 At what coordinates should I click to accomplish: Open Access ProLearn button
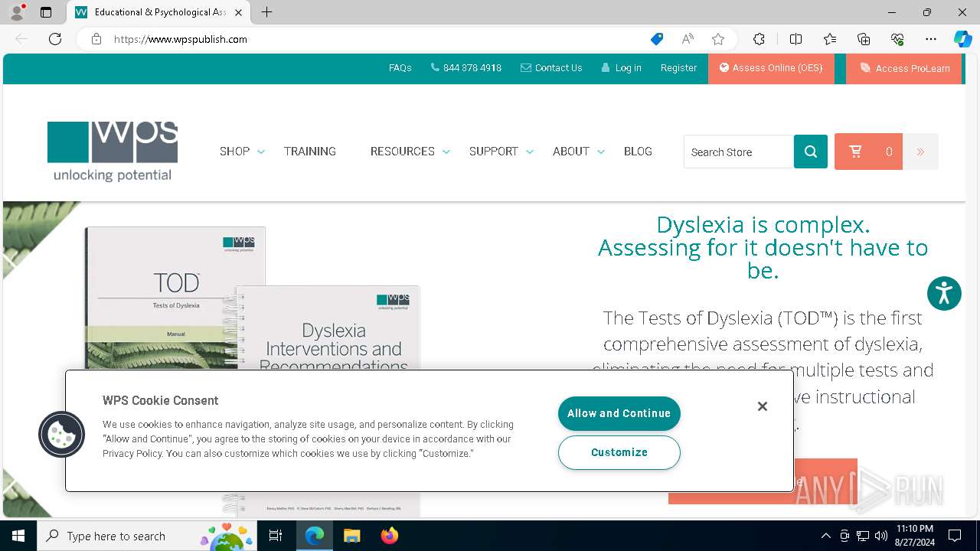(904, 68)
